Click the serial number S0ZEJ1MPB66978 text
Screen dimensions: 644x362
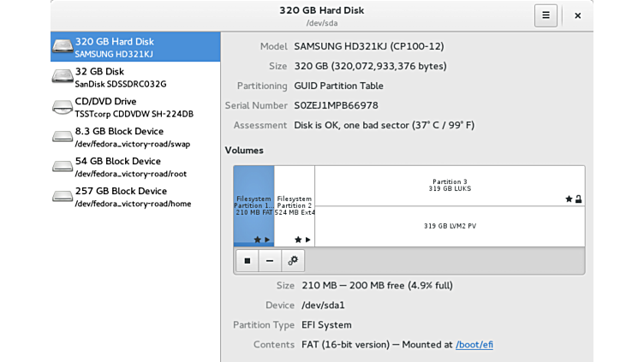336,105
